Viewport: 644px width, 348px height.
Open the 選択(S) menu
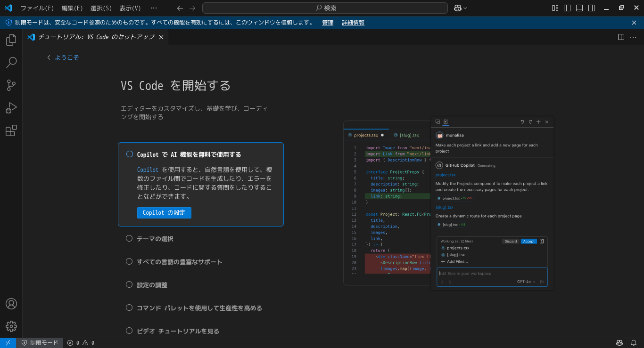pyautogui.click(x=101, y=8)
